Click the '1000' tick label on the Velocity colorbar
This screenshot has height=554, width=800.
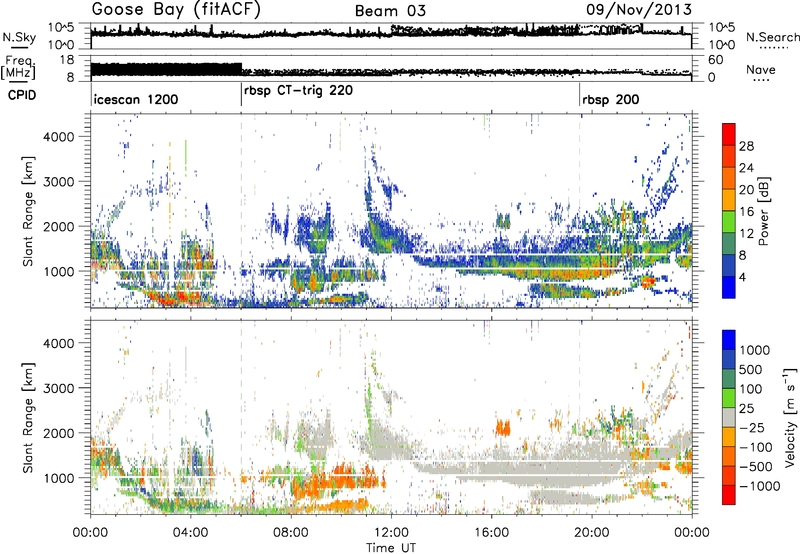coord(755,350)
